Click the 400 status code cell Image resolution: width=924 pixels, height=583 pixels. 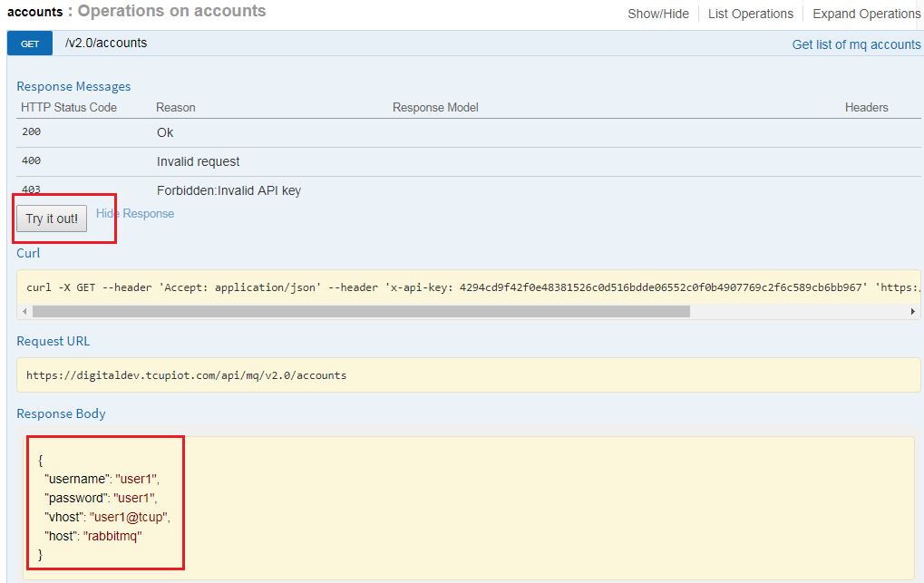click(x=31, y=160)
